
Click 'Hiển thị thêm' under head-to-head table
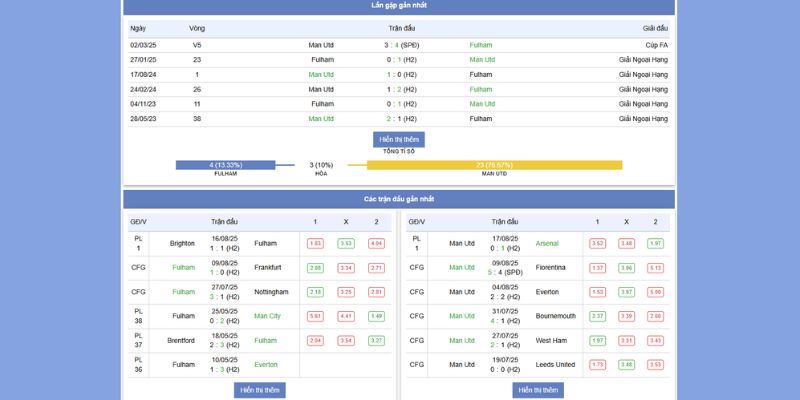click(399, 139)
